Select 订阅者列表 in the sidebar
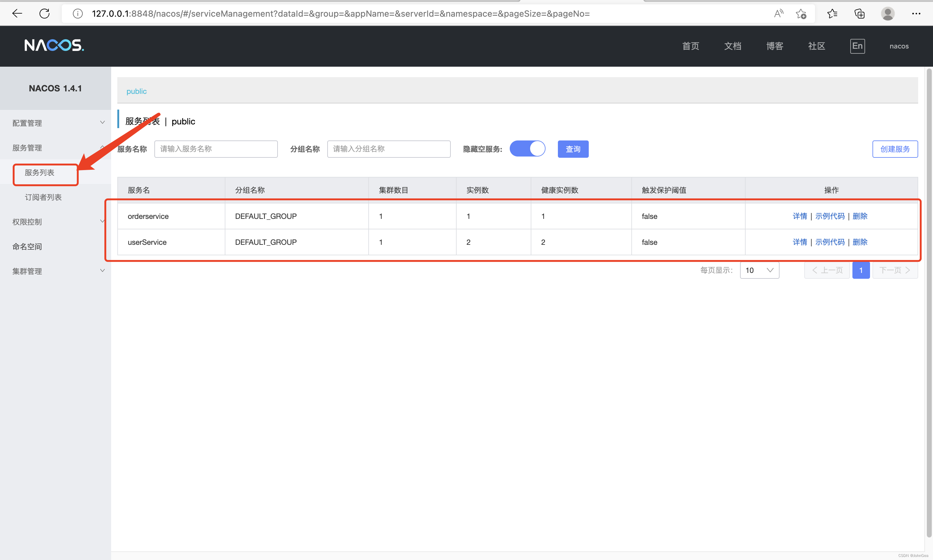This screenshot has width=933, height=560. (x=43, y=197)
